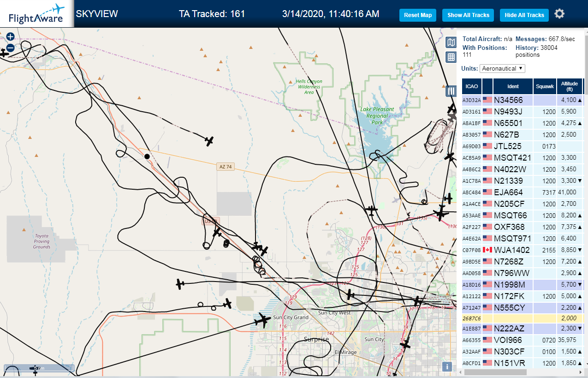Click squawk value 7317
This screenshot has width=588, height=378.
point(549,192)
